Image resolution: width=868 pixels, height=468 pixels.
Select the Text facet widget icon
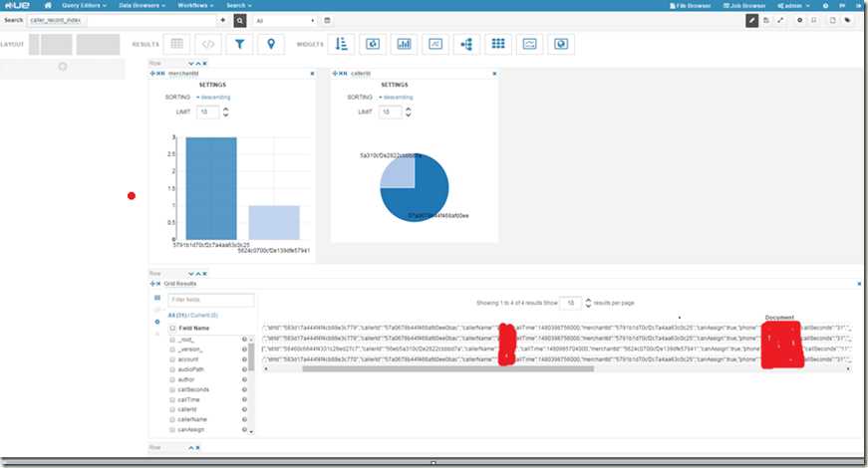[341, 44]
